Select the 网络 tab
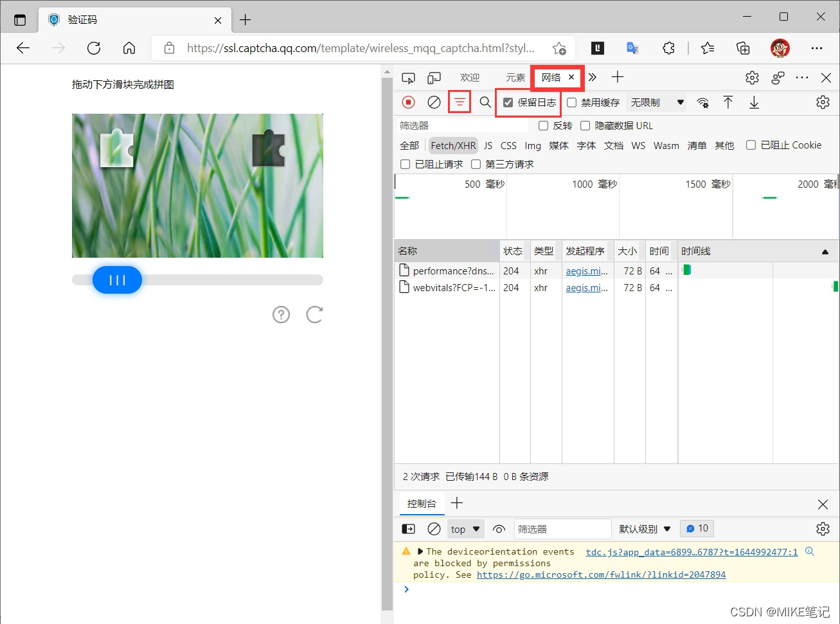The image size is (840, 624). click(551, 78)
